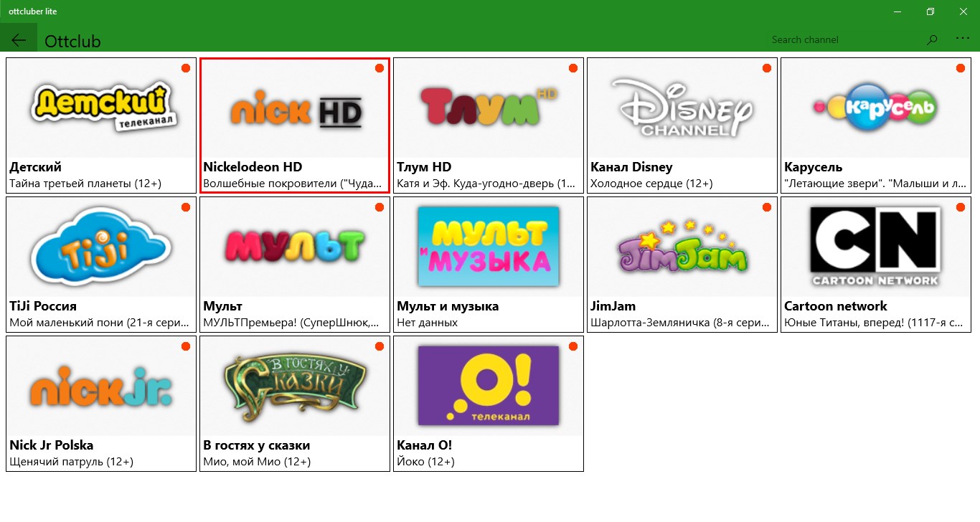Image resolution: width=980 pixels, height=522 pixels.
Task: Click the orange dot on Карусель tile
Action: tap(961, 68)
